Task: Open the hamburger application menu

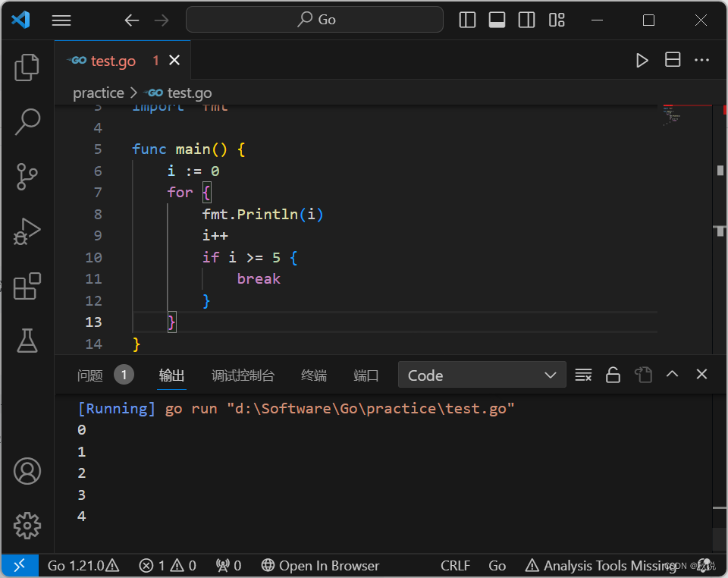Action: pos(61,20)
